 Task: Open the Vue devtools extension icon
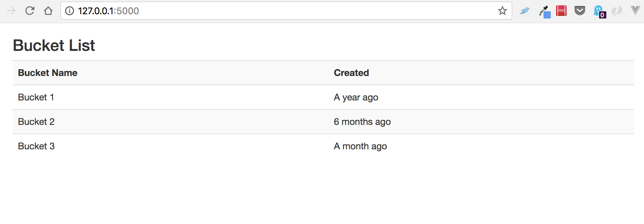tap(635, 10)
